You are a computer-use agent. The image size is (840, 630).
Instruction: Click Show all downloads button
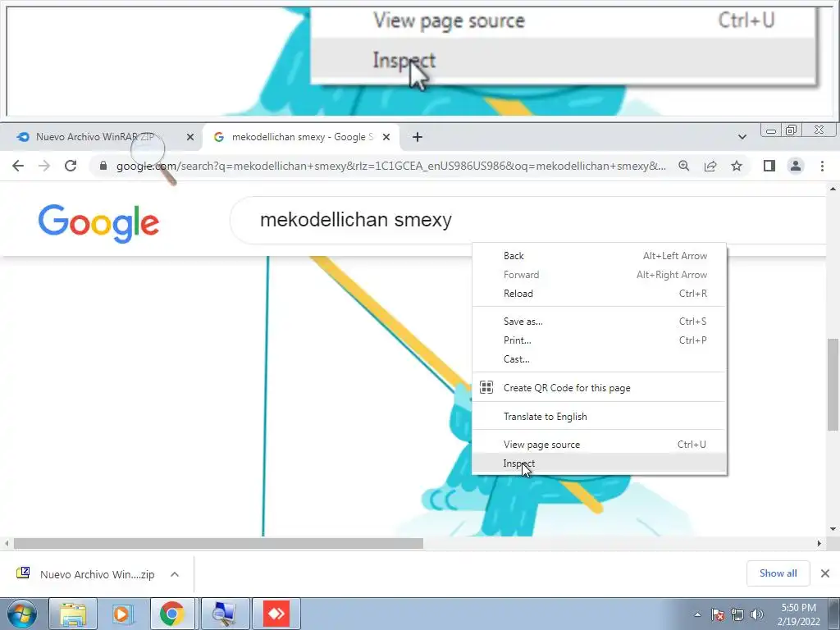point(778,573)
